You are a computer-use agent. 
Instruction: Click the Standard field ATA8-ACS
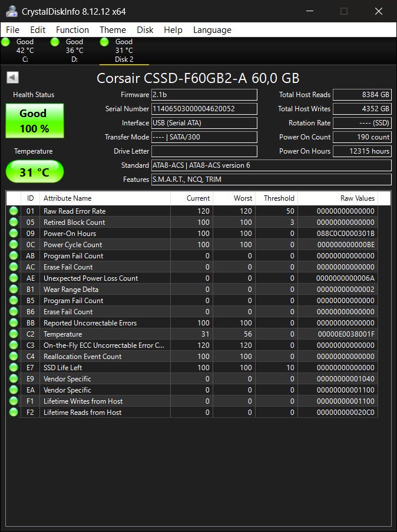click(272, 165)
